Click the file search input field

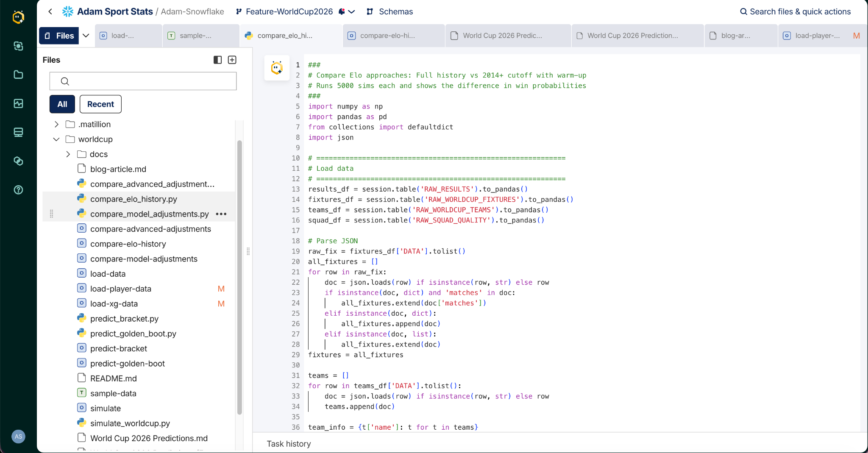pos(143,81)
